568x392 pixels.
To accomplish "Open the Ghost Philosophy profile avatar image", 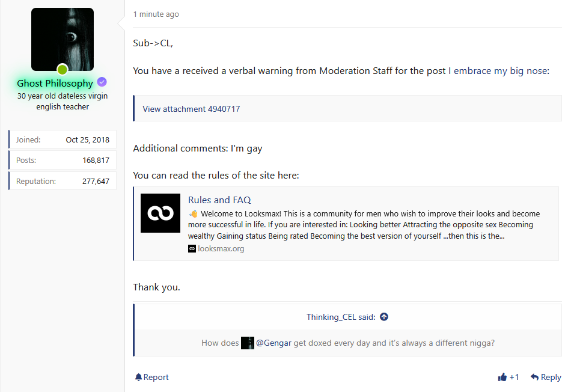I will [62, 37].
